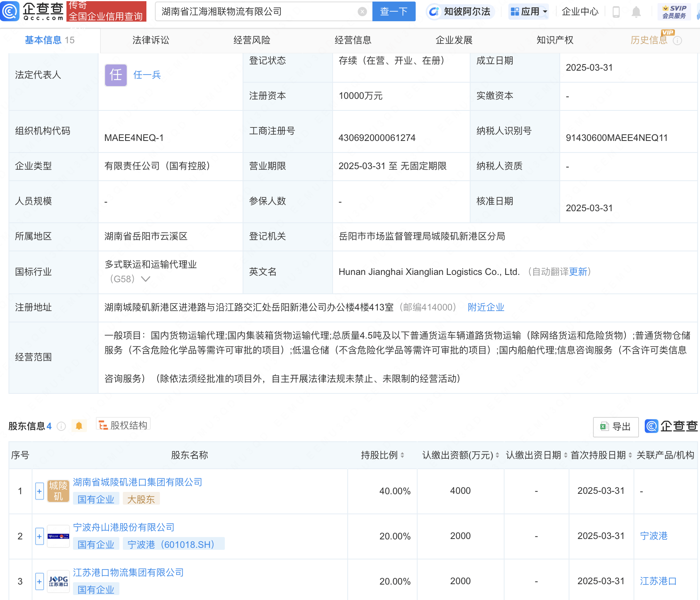This screenshot has height=600, width=700.
Task: Click related product 宁波港 link
Action: point(654,536)
